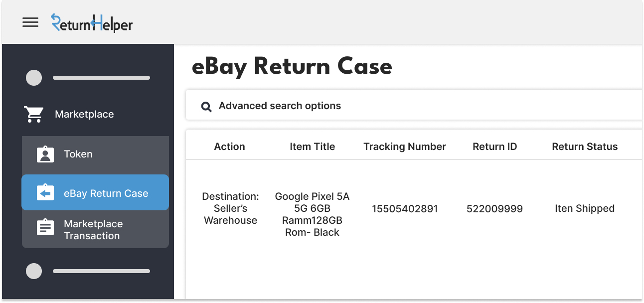This screenshot has width=644, height=303.
Task: Click the bottom sidebar placeholder circle
Action: (x=34, y=271)
